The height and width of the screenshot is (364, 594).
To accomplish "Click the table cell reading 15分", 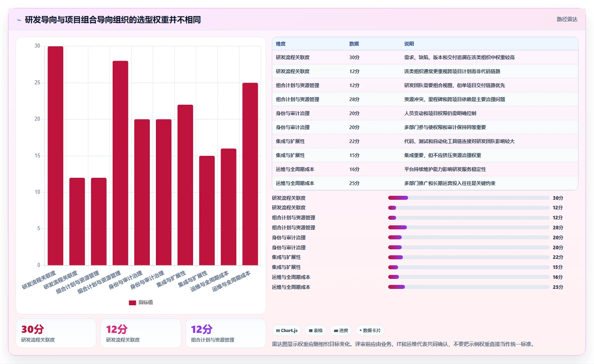I will (x=354, y=155).
